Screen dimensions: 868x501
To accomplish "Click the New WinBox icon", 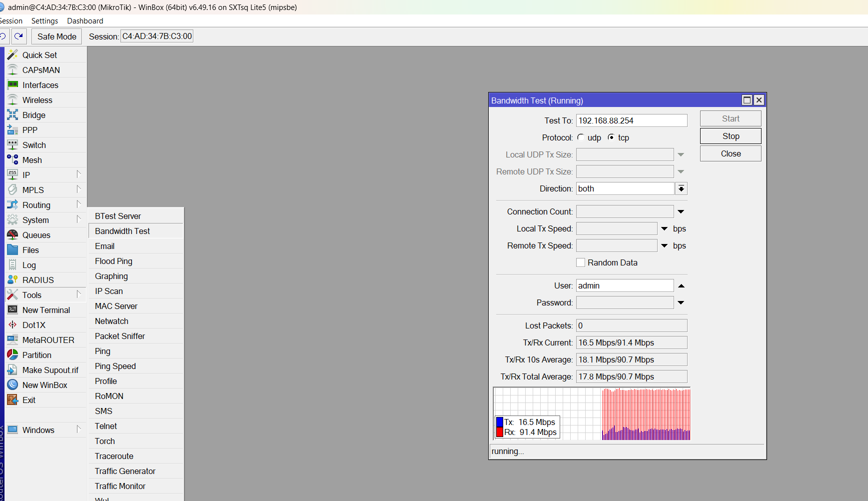I will click(x=12, y=385).
